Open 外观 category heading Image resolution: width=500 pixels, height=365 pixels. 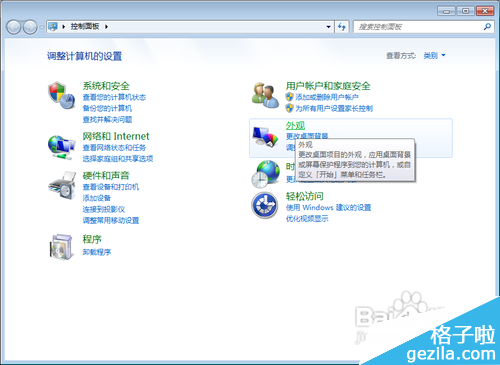[x=295, y=125]
